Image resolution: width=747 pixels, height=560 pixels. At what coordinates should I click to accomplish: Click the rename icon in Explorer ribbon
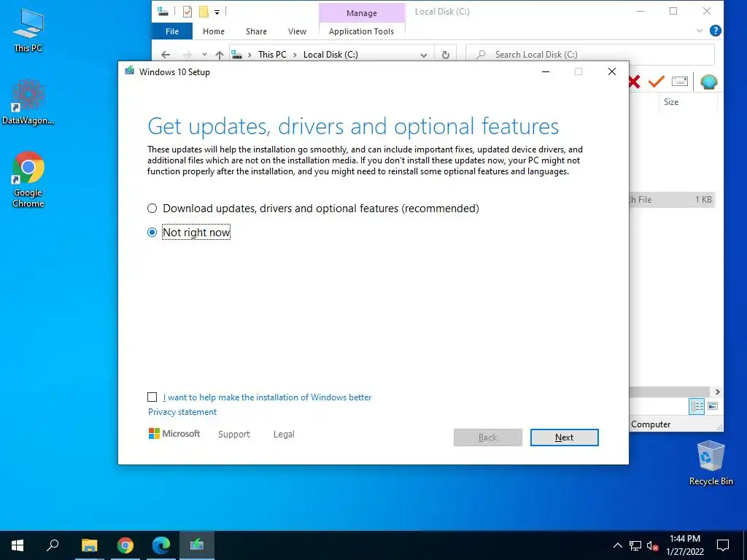(680, 82)
